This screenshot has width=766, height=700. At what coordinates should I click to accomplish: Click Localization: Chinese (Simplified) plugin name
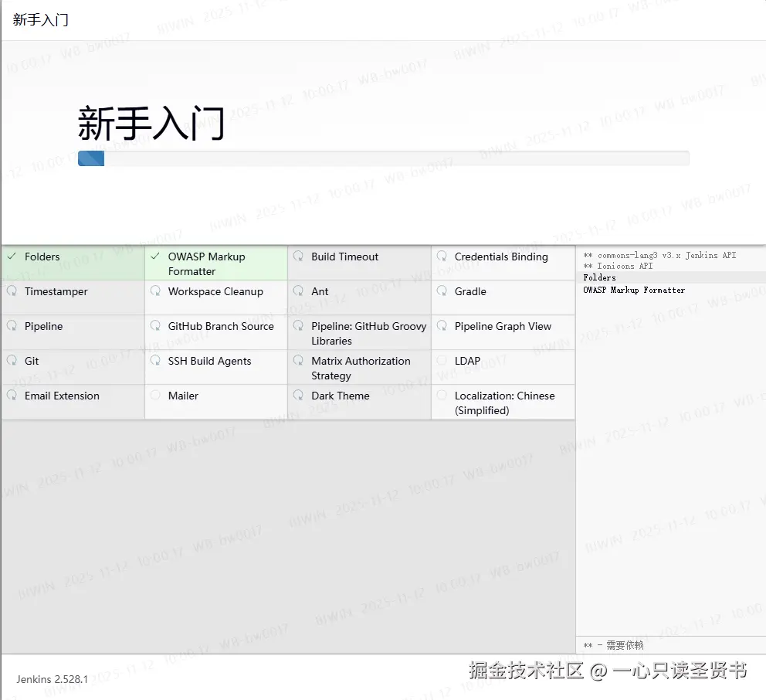[505, 403]
